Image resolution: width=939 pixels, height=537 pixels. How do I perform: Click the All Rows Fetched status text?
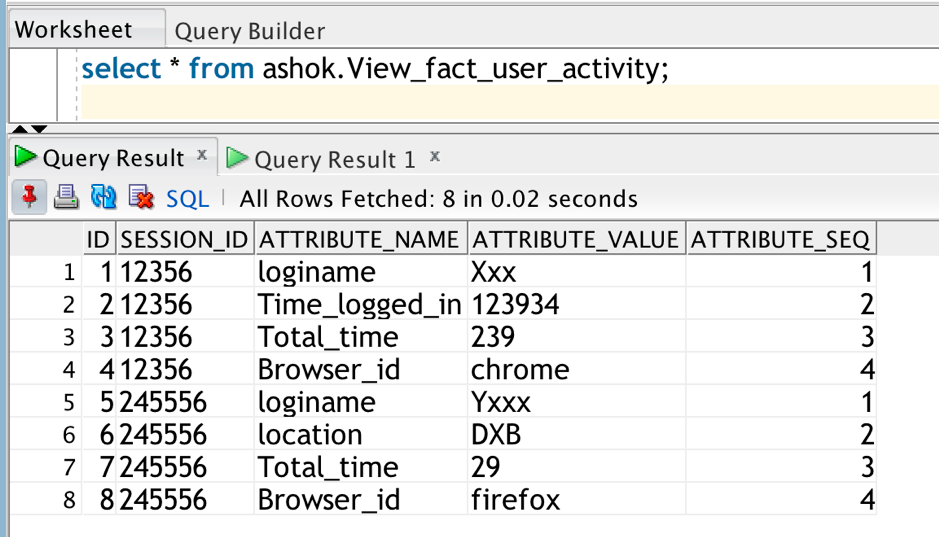point(438,199)
